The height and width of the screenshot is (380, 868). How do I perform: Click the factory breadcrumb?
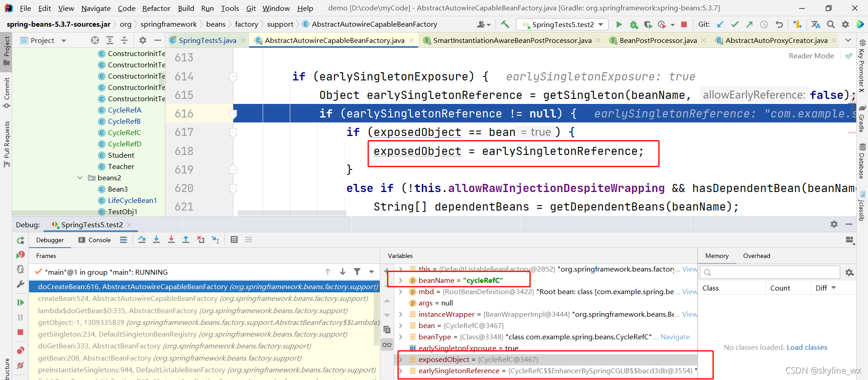246,24
